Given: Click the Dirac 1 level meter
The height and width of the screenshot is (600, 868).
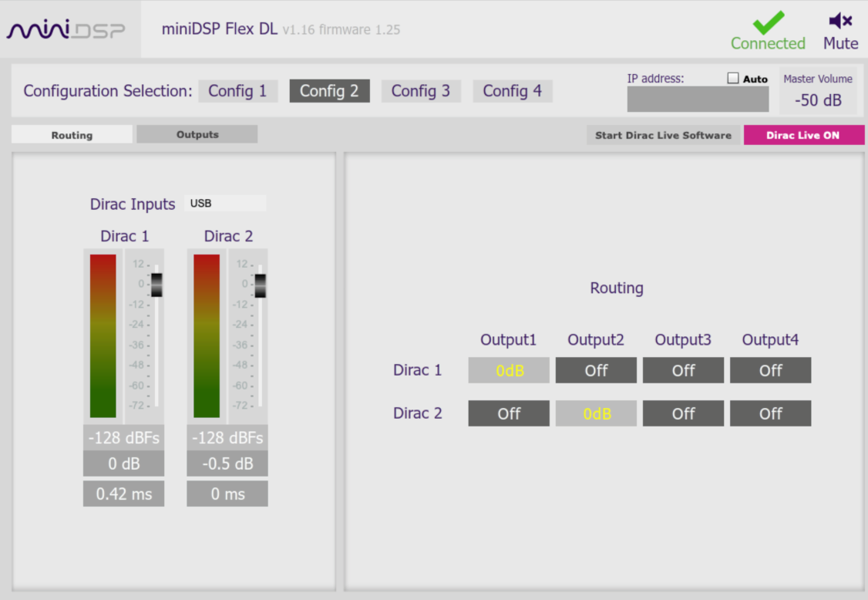Looking at the screenshot, I should coord(103,335).
